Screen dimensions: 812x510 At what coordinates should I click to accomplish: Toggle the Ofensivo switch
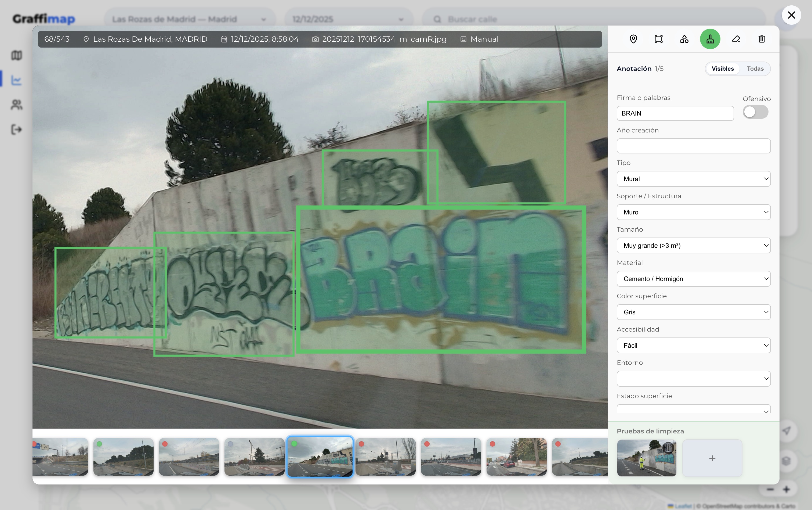(755, 112)
